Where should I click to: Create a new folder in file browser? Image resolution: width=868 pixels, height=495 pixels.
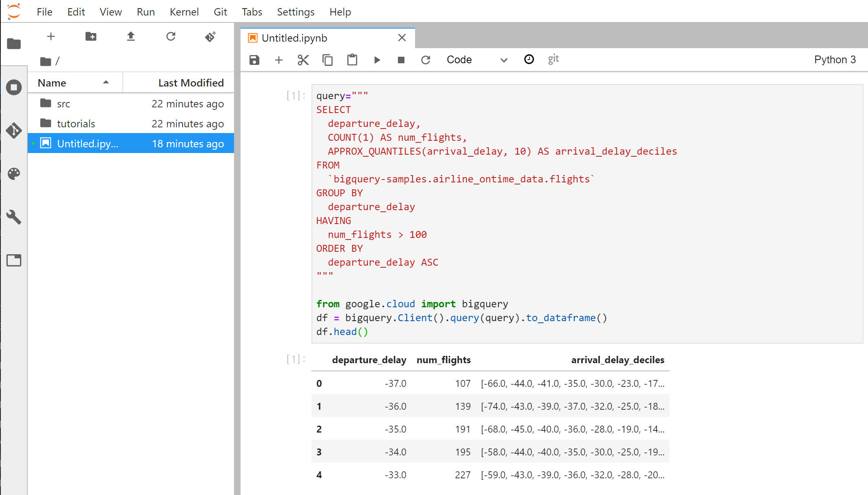91,37
